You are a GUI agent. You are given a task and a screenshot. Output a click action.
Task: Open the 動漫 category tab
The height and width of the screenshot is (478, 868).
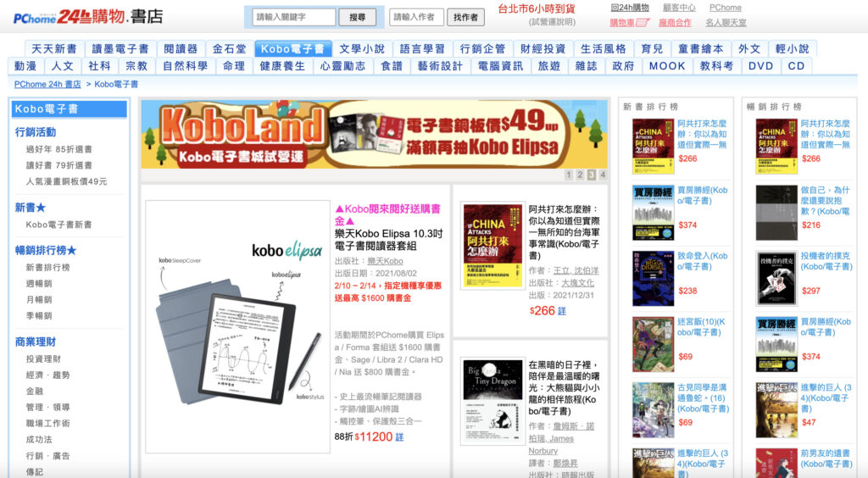25,66
